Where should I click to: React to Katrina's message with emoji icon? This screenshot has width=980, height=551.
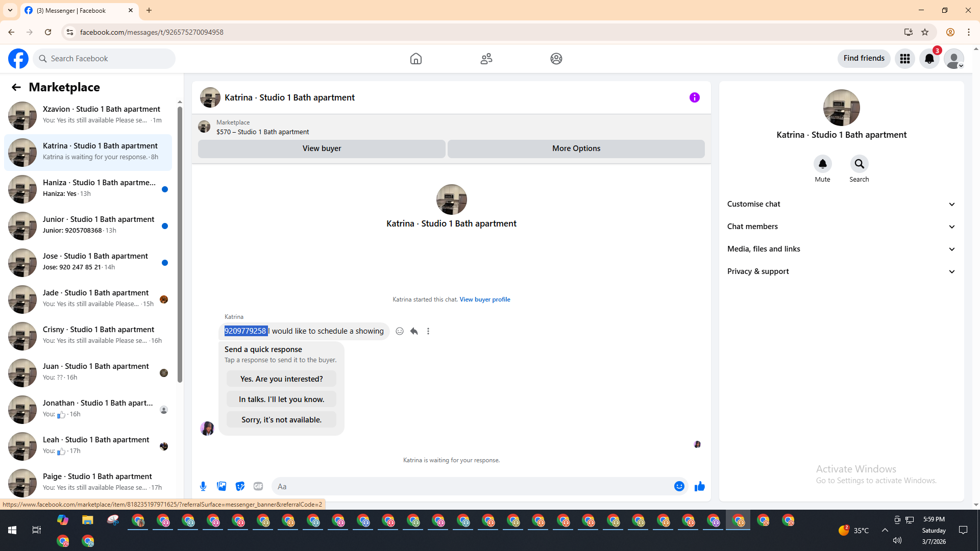(x=400, y=331)
